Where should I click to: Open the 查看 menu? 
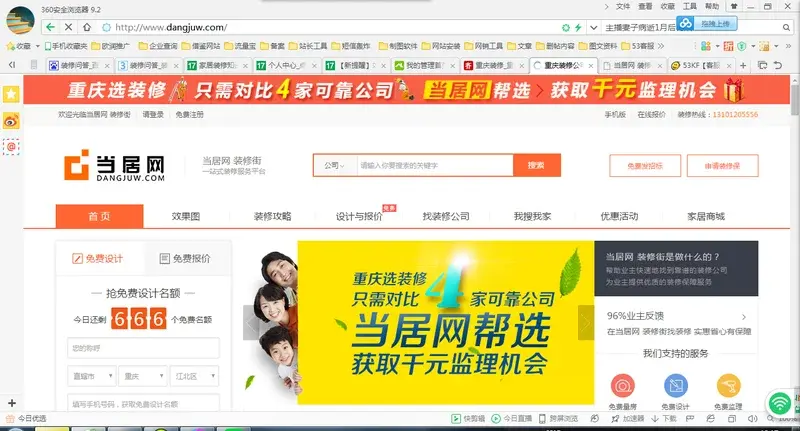pos(645,7)
